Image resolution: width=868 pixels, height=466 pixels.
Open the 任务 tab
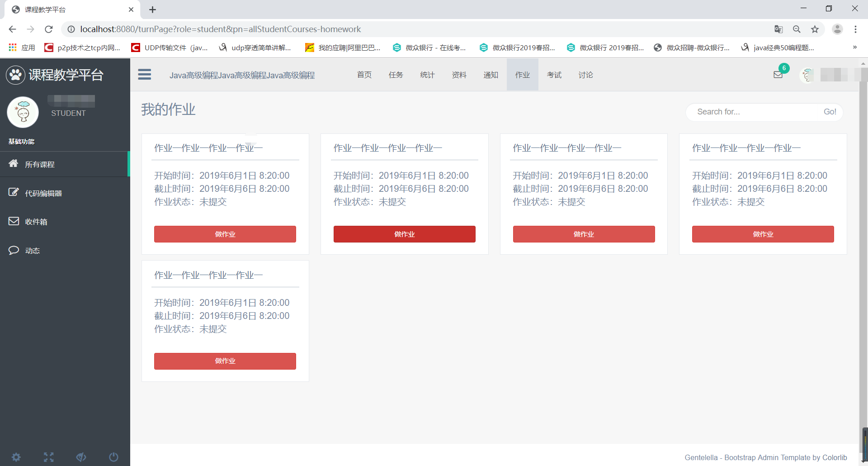click(x=396, y=75)
